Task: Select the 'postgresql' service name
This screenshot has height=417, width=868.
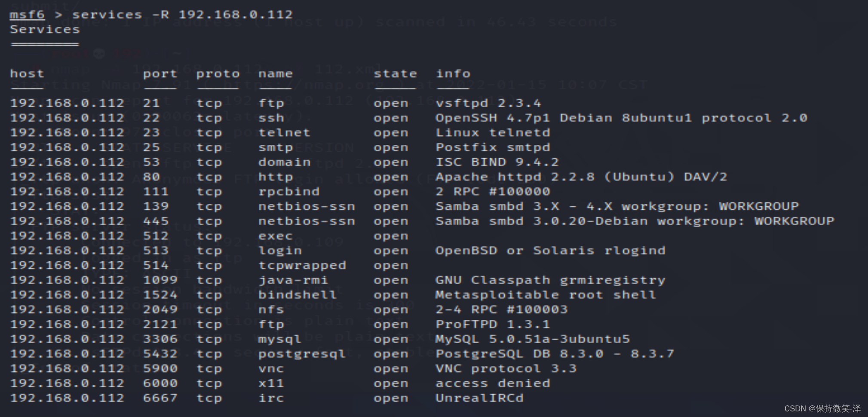Action: pyautogui.click(x=302, y=354)
